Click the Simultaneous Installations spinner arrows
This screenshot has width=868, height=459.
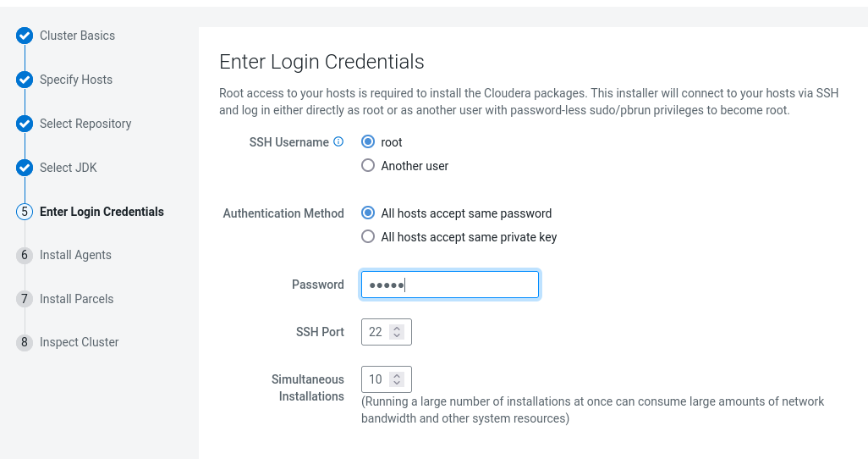[x=397, y=379]
